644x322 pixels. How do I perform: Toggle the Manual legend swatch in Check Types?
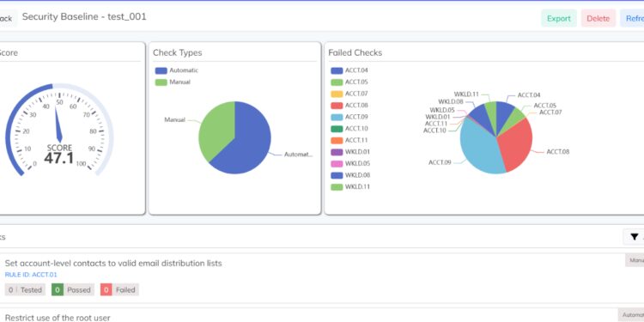coord(161,82)
